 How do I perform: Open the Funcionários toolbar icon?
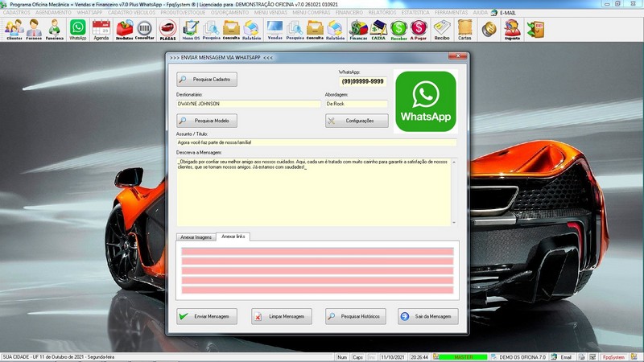tap(55, 30)
